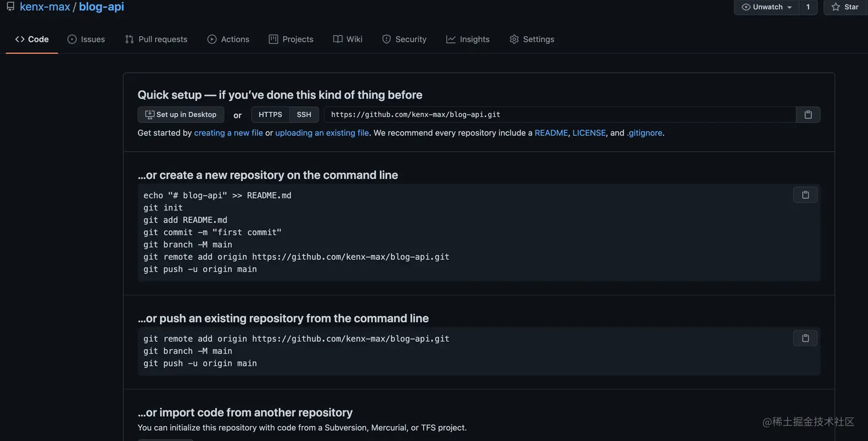Copy the push existing repository commands
The width and height of the screenshot is (868, 441).
click(805, 338)
